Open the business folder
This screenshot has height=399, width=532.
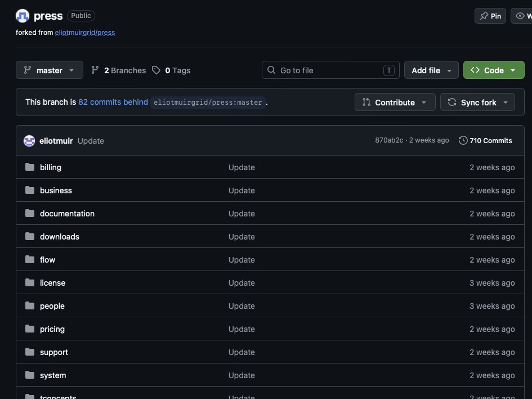[56, 190]
